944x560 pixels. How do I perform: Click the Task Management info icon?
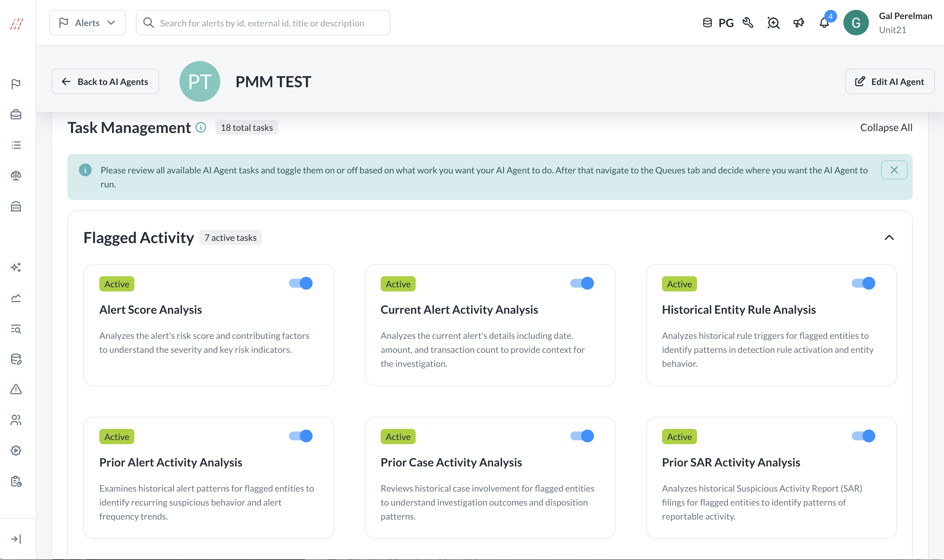(x=201, y=128)
